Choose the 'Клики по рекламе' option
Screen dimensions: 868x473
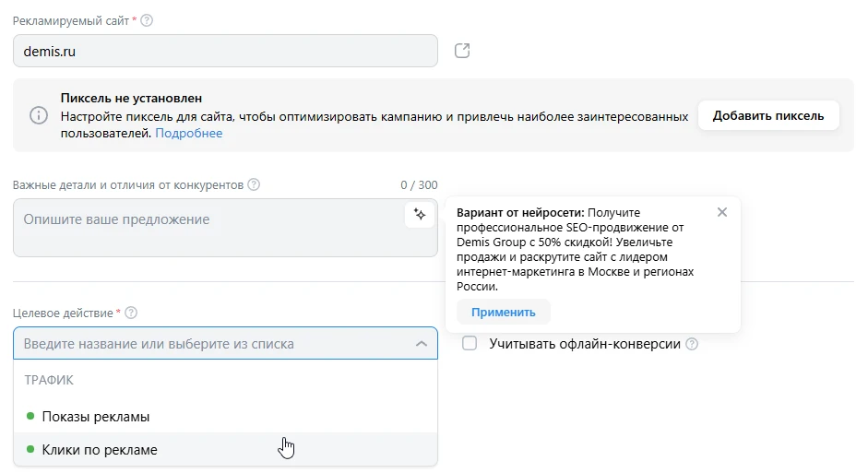pyautogui.click(x=100, y=450)
